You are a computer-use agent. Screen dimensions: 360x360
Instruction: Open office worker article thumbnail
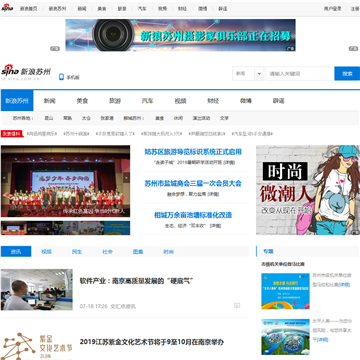[37, 290]
